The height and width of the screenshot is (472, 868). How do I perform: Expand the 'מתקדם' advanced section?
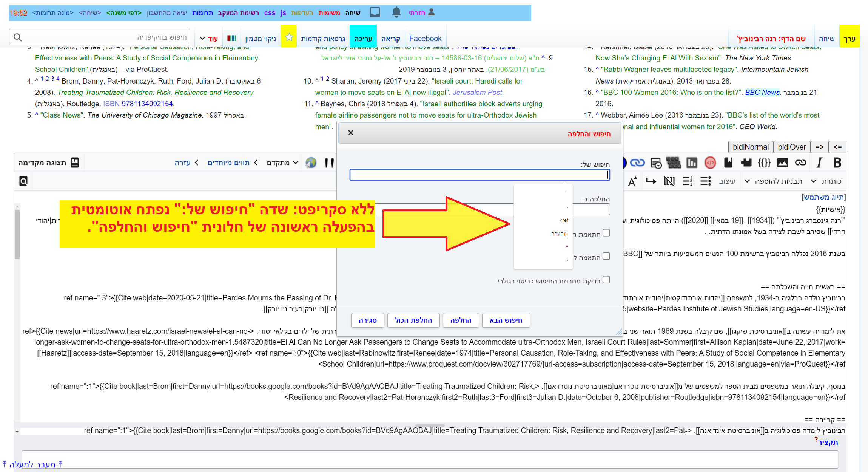tap(282, 163)
